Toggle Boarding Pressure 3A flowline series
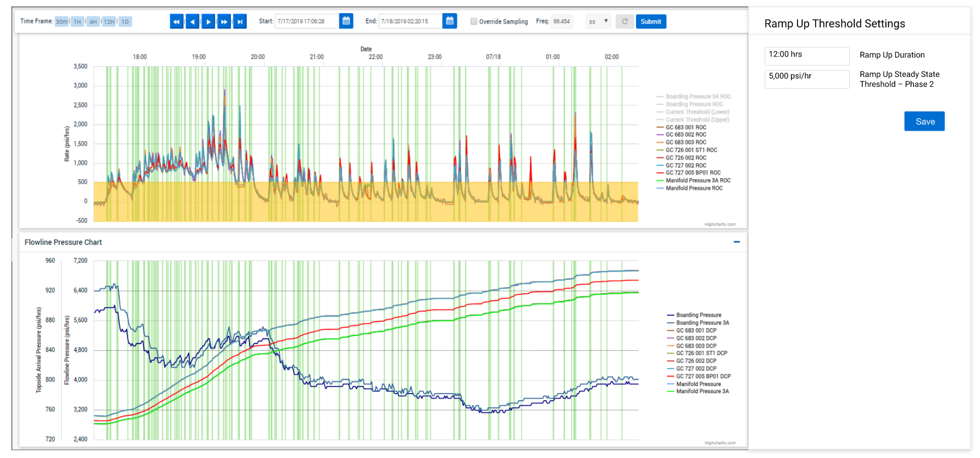 point(698,323)
